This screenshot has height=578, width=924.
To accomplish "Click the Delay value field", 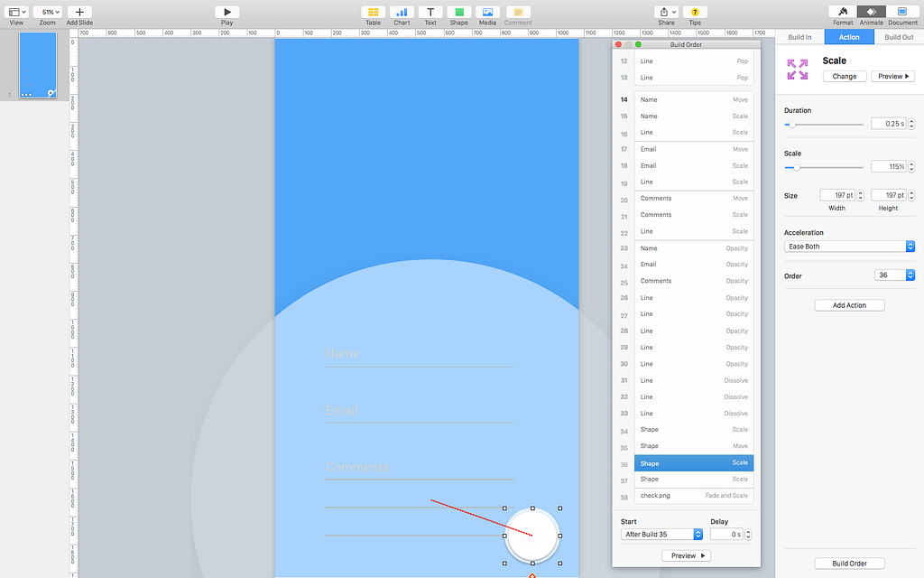I will (x=726, y=535).
